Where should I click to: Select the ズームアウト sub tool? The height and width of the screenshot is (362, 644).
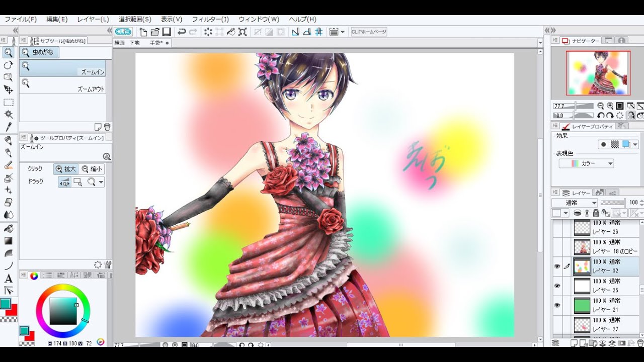[63, 85]
